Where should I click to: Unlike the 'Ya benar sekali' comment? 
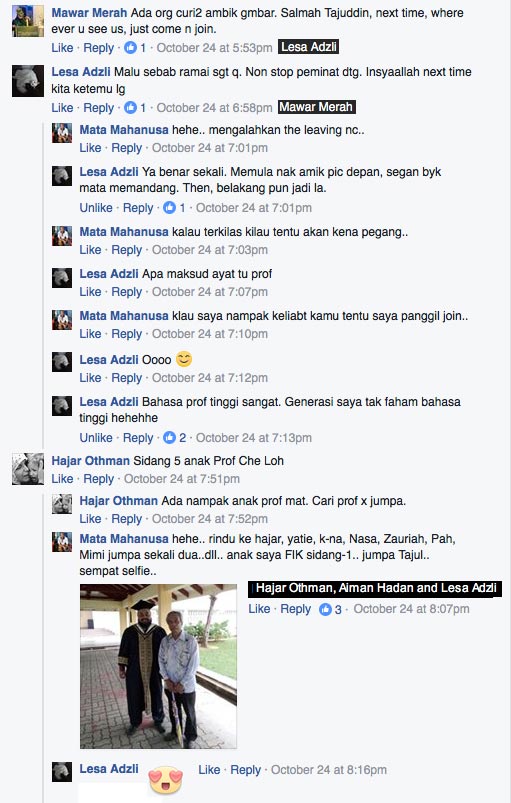[96, 208]
